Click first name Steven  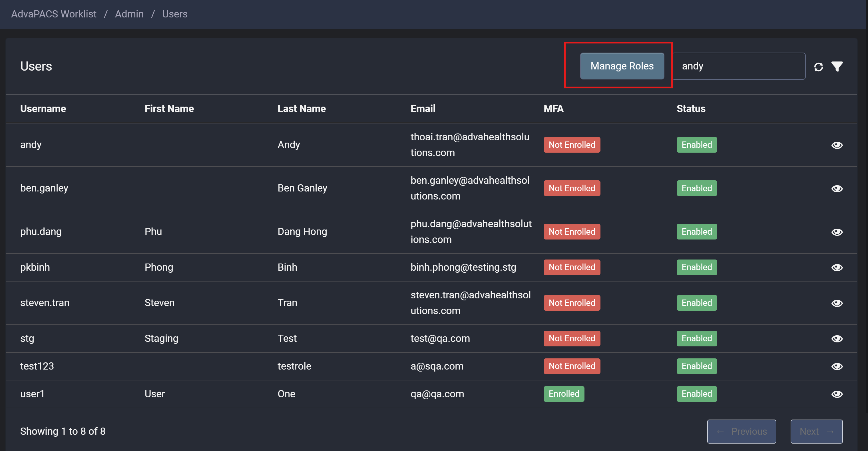click(x=159, y=303)
